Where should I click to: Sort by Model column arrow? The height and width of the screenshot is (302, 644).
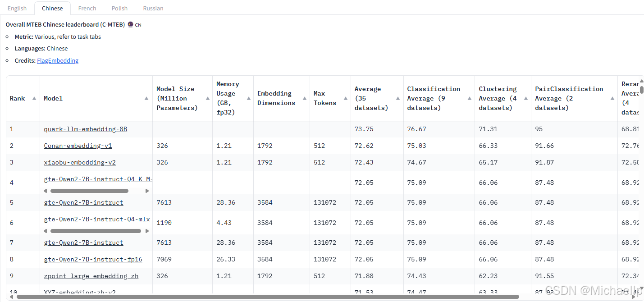coord(146,98)
